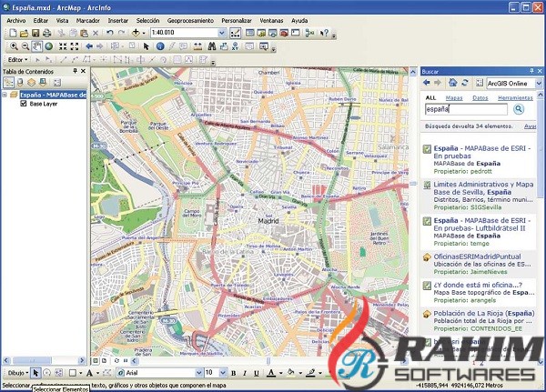Select the Measure ruler tool
This screenshot has height=392, width=546.
(x=197, y=46)
